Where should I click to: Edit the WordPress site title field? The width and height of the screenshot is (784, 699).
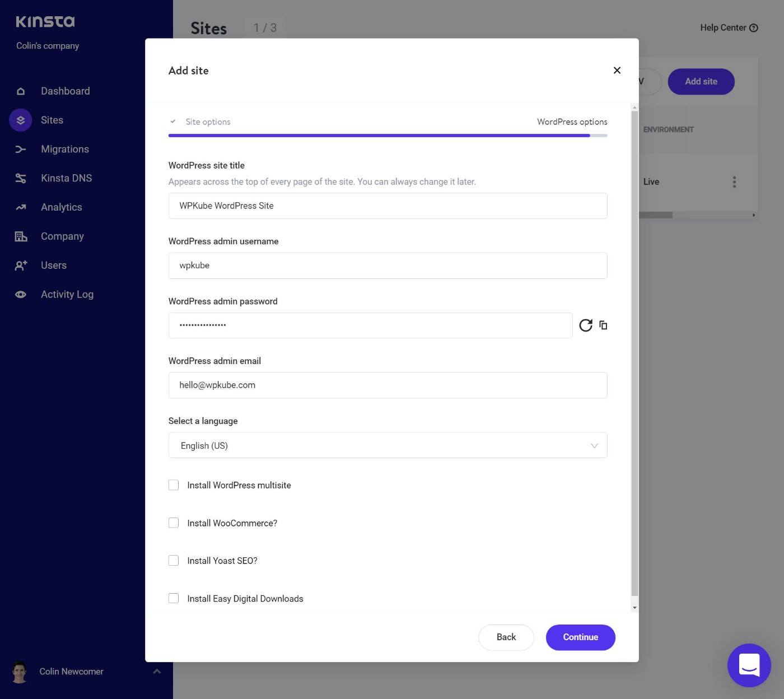coord(388,206)
